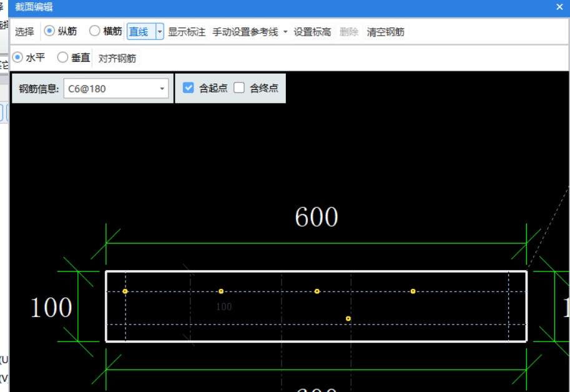570x392 pixels.
Task: Click 对齐钢筋 button
Action: [117, 58]
